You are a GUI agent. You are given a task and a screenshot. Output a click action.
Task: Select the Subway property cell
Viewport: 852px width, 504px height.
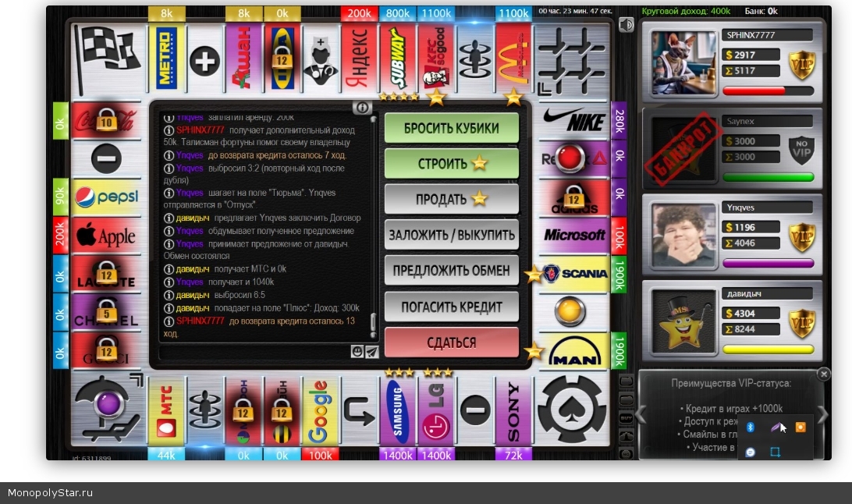click(398, 59)
